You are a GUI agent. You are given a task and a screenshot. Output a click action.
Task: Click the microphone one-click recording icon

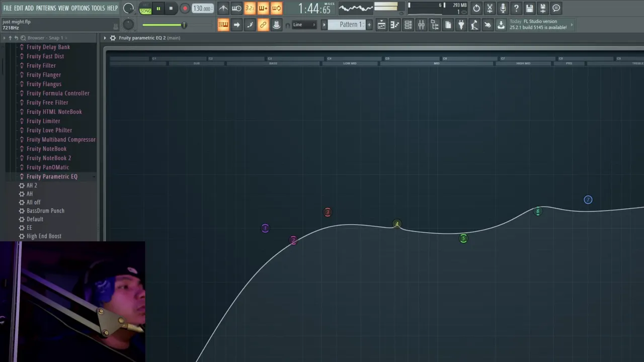coord(503,8)
